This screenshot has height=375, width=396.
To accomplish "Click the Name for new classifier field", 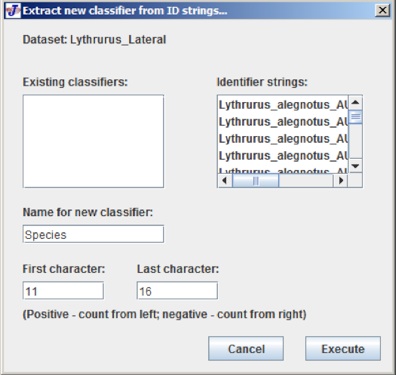I will point(93,234).
